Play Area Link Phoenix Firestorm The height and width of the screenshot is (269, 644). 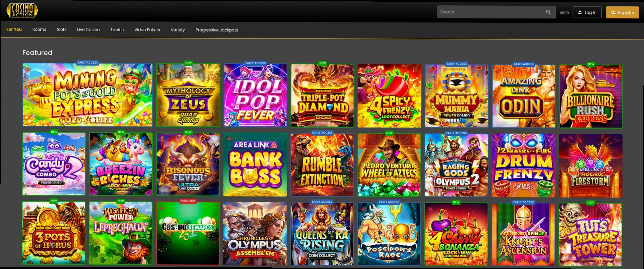point(591,166)
